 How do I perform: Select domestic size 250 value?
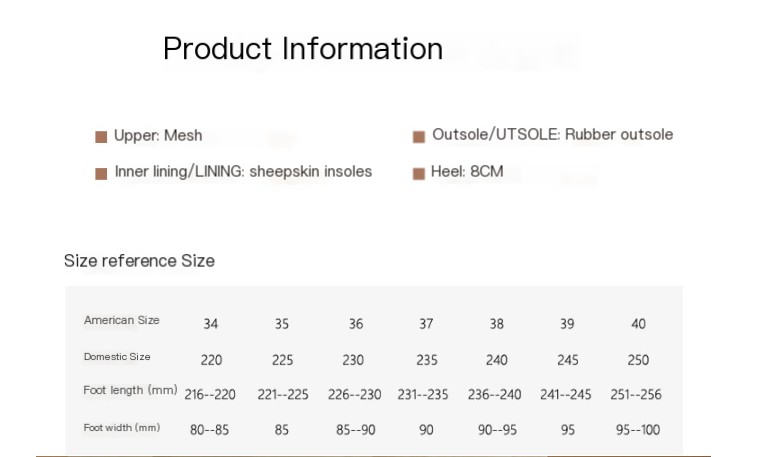638,360
